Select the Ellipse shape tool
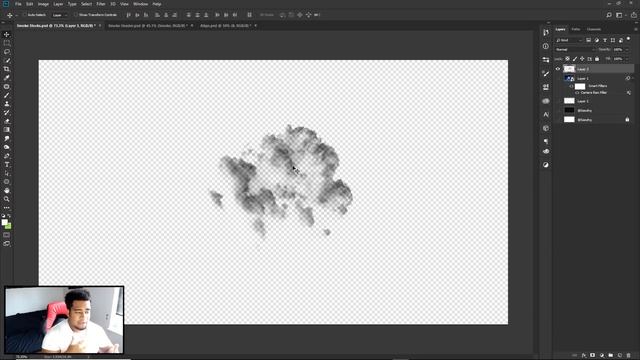Screen dimensions: 640x360 (7, 182)
